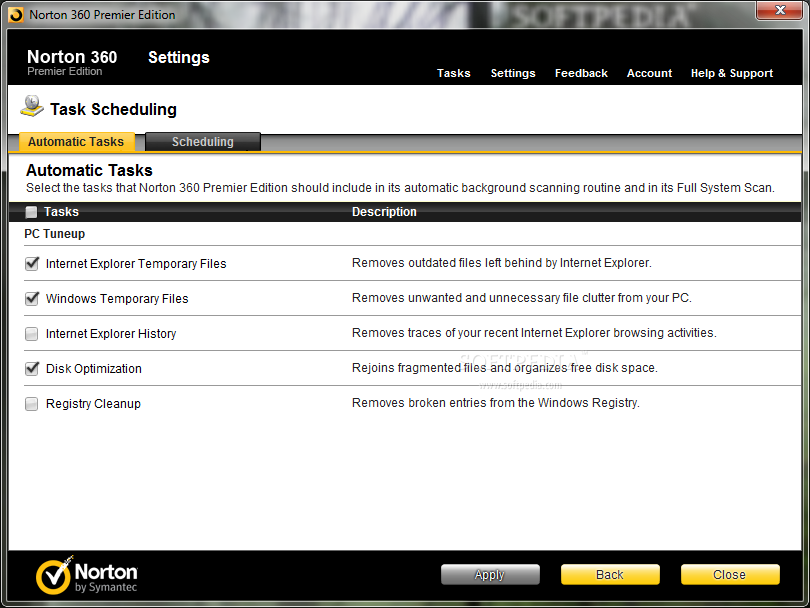The height and width of the screenshot is (608, 810).
Task: Switch to the Scheduling tab
Action: coord(202,142)
